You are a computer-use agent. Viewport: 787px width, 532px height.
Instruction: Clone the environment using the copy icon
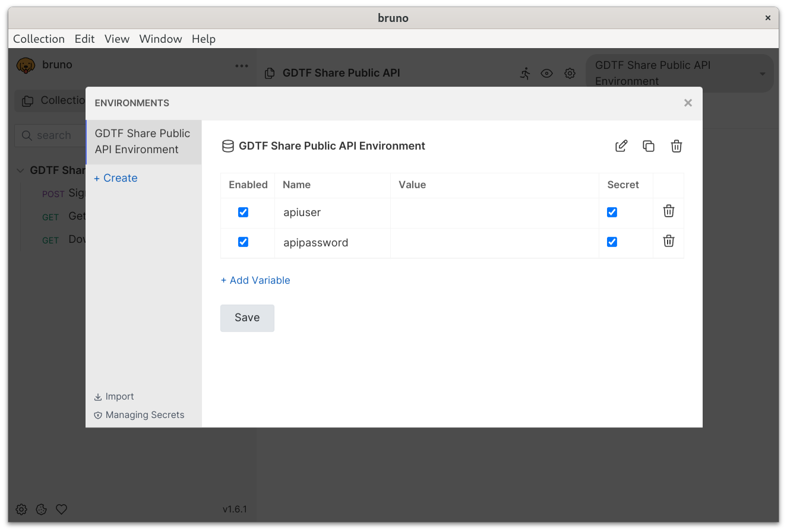[x=649, y=146]
